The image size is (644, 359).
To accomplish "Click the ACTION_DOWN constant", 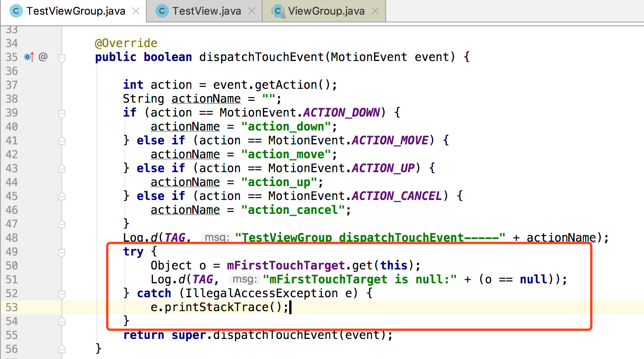I will [x=341, y=113].
